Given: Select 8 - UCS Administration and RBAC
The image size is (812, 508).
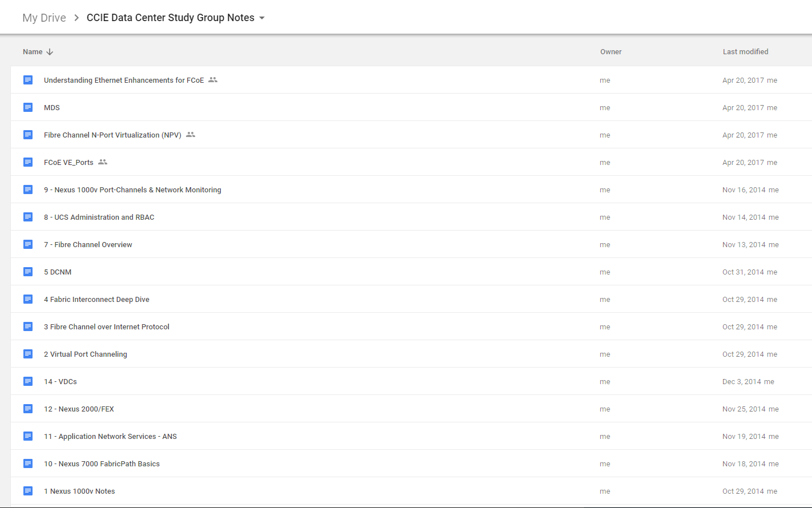Looking at the screenshot, I should [99, 217].
